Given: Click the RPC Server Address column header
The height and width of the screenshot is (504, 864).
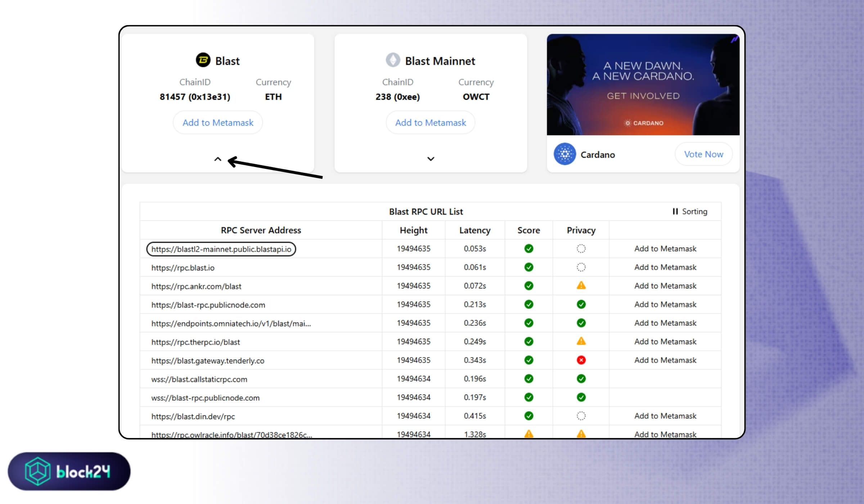Looking at the screenshot, I should pos(261,230).
